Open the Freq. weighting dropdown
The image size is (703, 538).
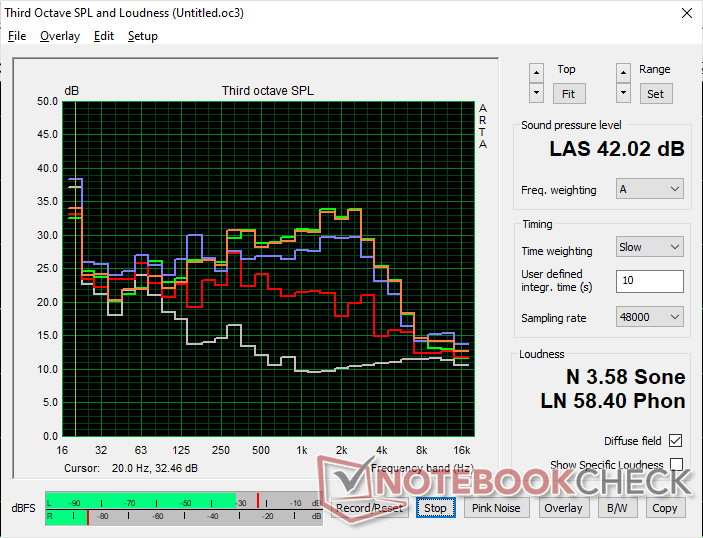649,189
